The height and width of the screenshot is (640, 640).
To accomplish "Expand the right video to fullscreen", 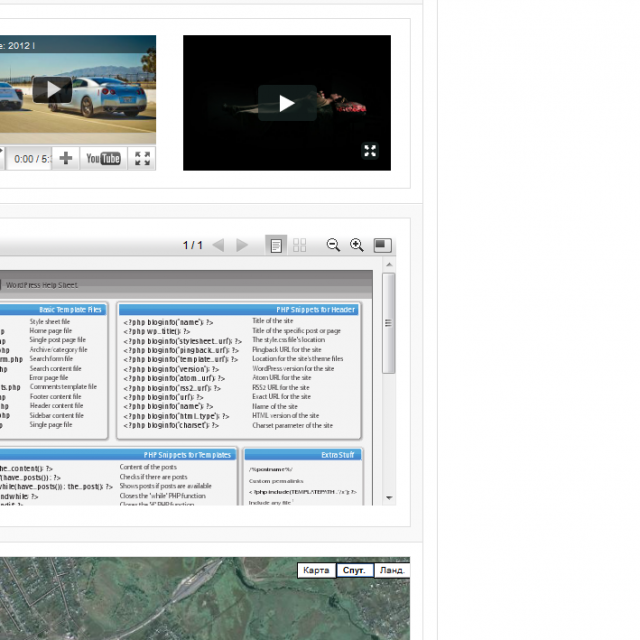I will [370, 151].
